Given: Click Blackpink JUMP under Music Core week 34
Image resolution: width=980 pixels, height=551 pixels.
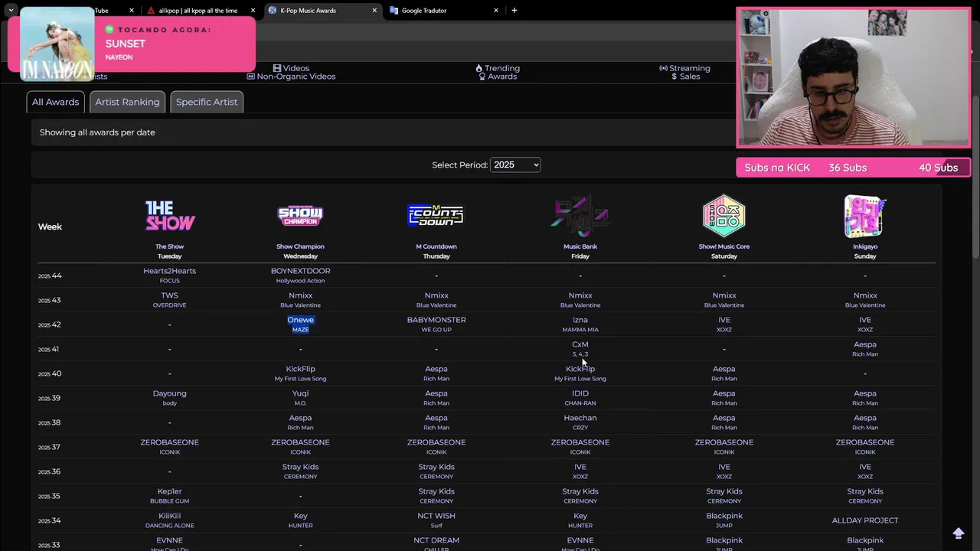Looking at the screenshot, I should tap(724, 520).
